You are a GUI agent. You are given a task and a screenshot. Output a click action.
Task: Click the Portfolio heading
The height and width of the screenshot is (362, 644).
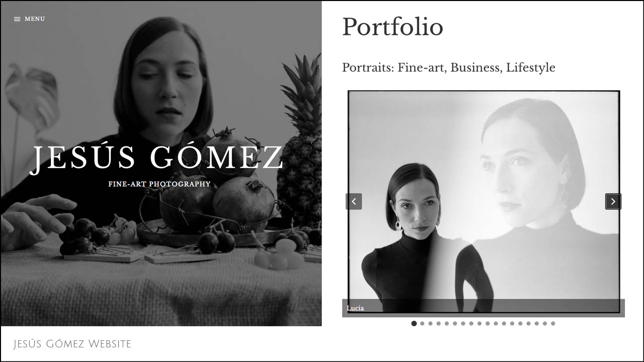tap(392, 27)
